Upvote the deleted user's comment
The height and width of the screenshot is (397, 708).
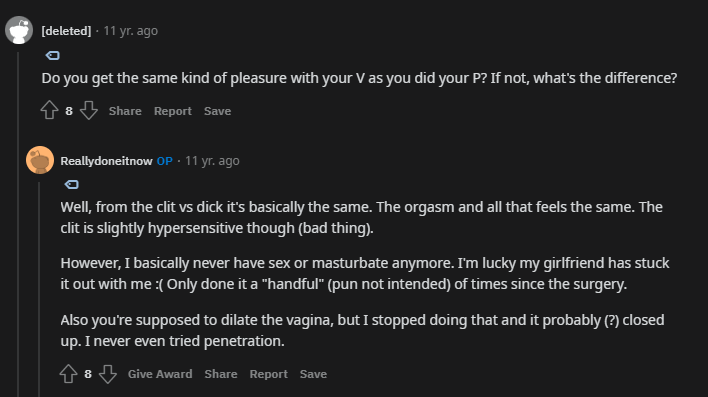click(x=49, y=110)
